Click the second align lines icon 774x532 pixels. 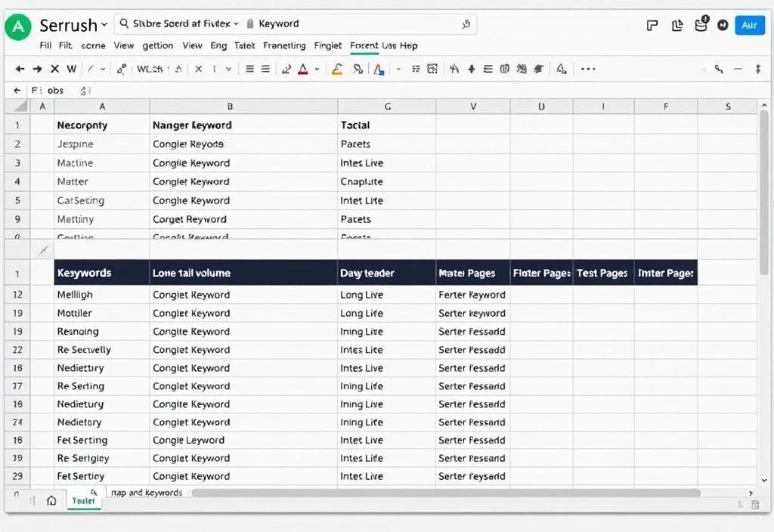click(x=265, y=69)
